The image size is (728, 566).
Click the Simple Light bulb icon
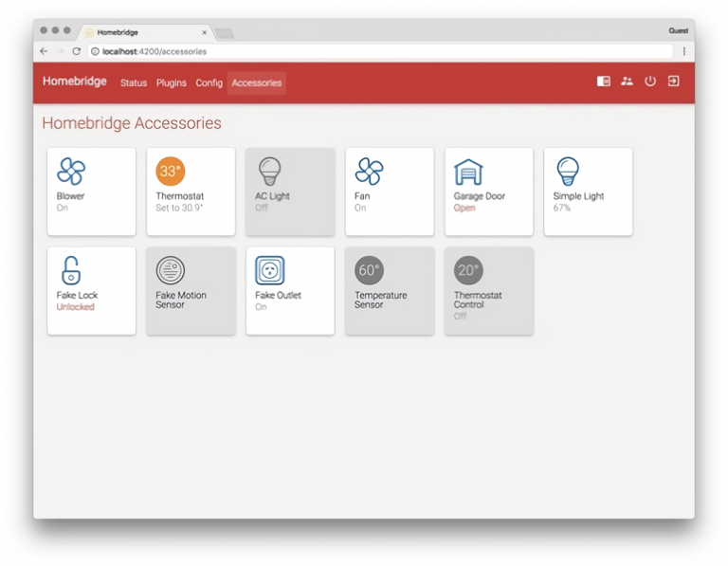(568, 172)
